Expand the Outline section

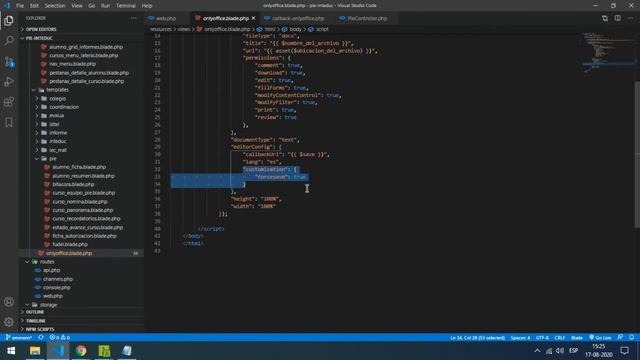point(35,312)
